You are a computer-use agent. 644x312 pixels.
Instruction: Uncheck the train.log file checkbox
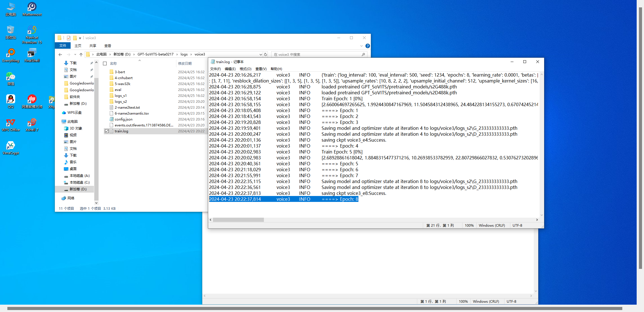[x=107, y=131]
